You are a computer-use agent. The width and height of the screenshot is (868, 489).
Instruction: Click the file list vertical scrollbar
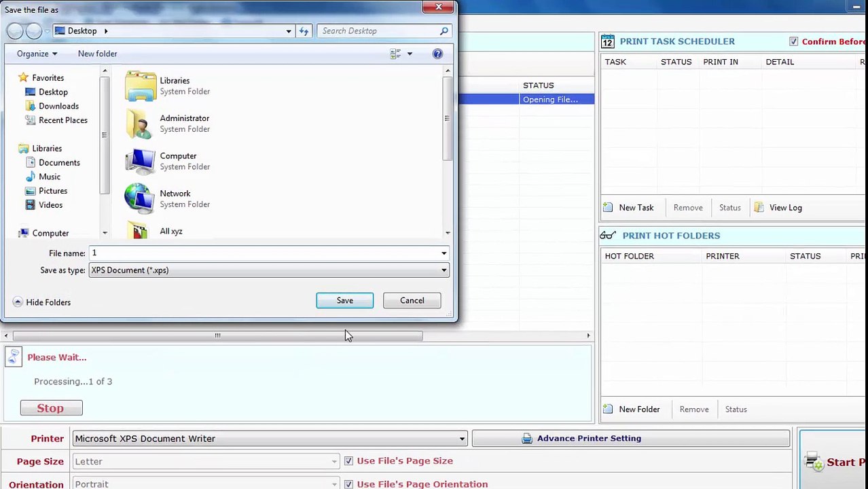click(447, 119)
